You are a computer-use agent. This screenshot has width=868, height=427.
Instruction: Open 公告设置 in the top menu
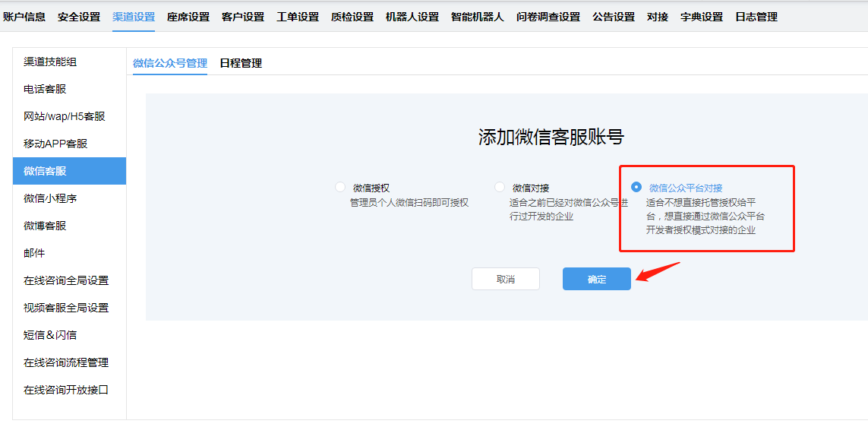[614, 17]
